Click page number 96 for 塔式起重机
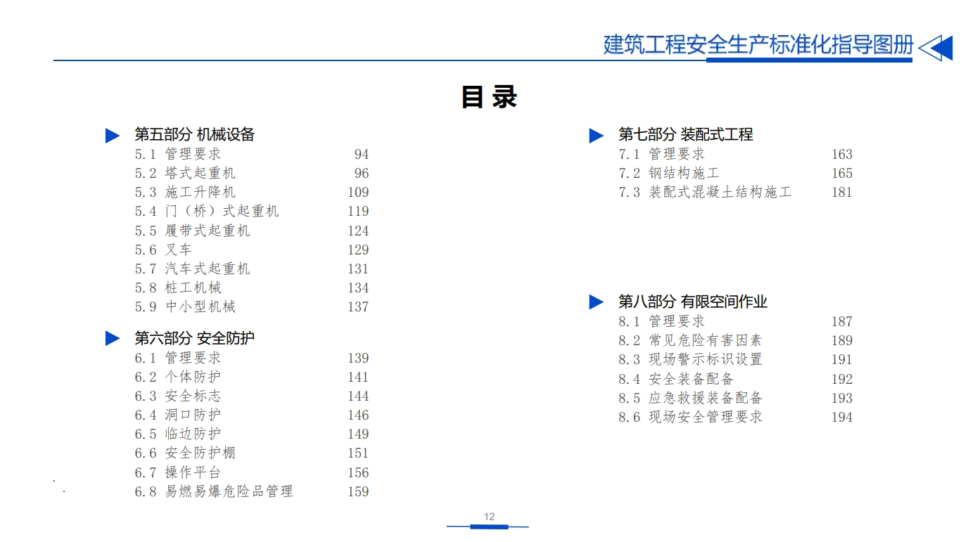The height and width of the screenshot is (542, 980). click(x=362, y=174)
